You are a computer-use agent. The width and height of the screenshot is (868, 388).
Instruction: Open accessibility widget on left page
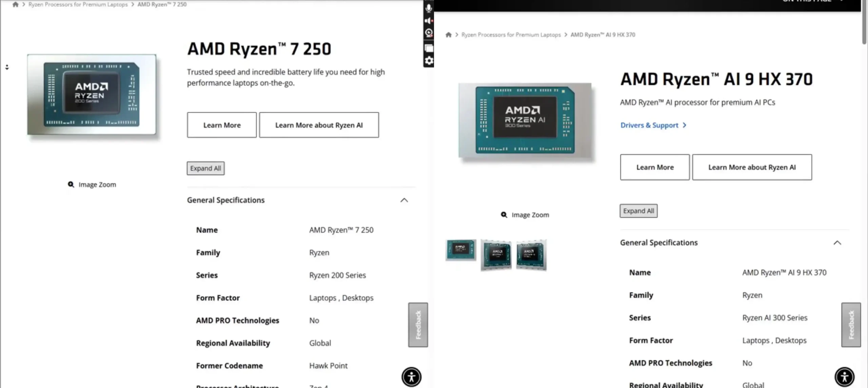(411, 377)
